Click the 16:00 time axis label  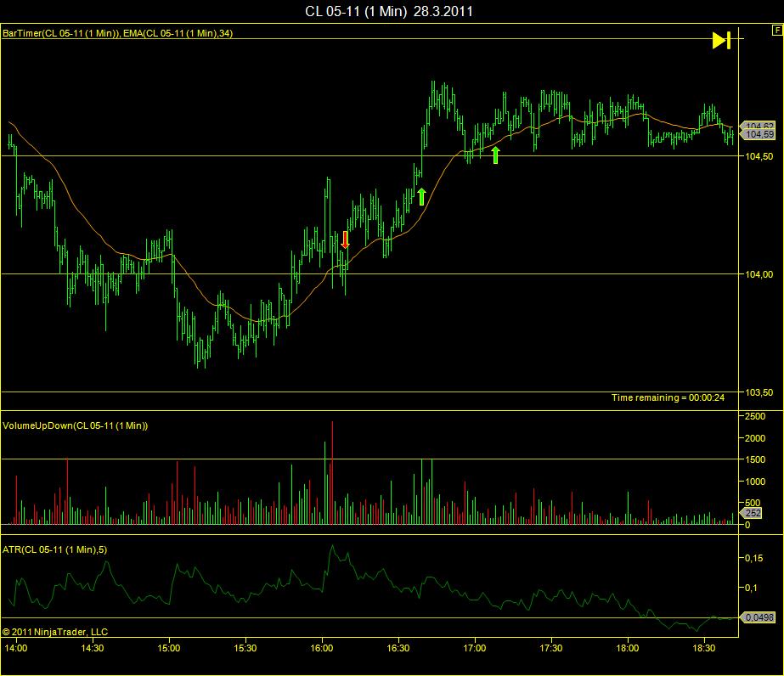[x=322, y=648]
